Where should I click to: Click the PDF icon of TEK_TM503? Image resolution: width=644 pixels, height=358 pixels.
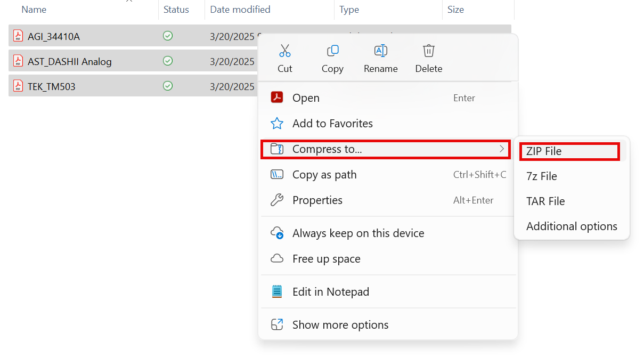tap(18, 86)
